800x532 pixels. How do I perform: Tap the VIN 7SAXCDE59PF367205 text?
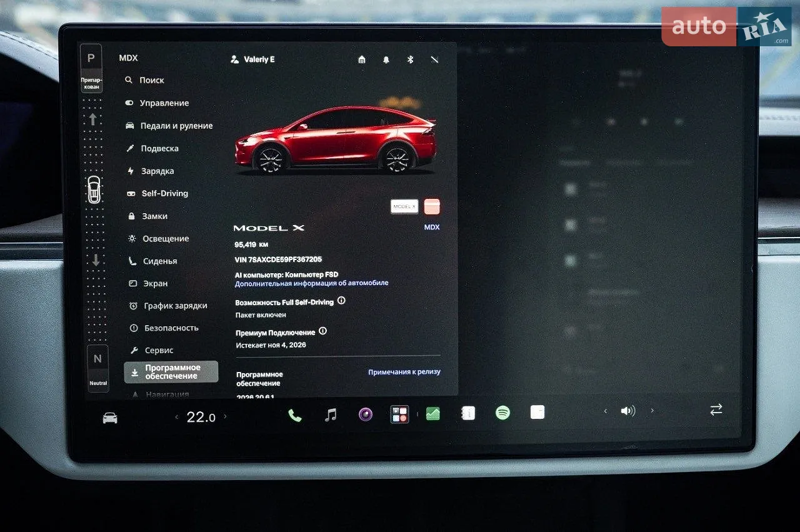coord(278,259)
